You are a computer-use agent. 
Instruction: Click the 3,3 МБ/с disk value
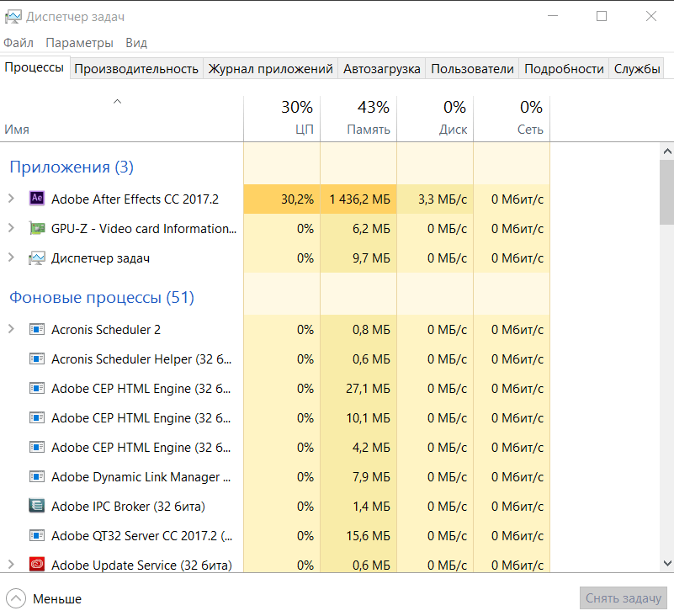pyautogui.click(x=443, y=199)
